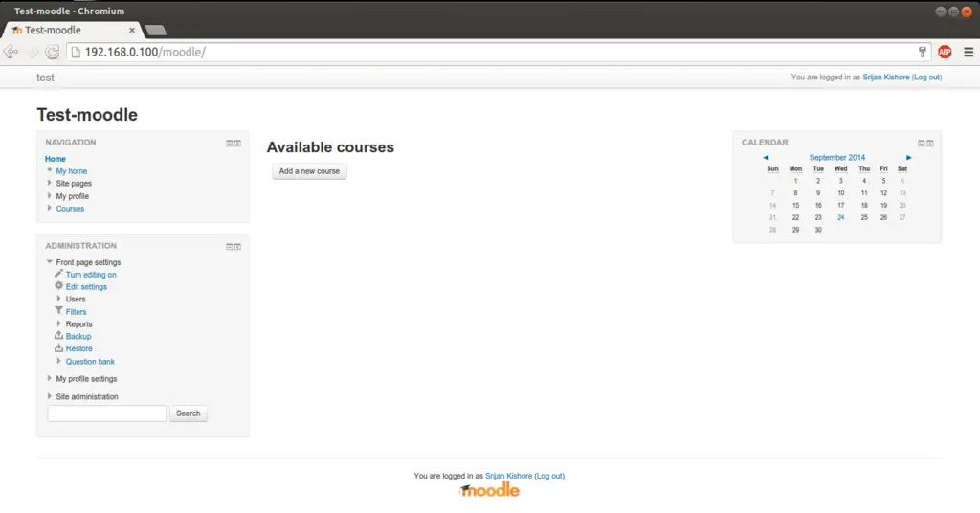Collapse Front page settings
Viewport: 980px width, 513px height.
tap(50, 262)
